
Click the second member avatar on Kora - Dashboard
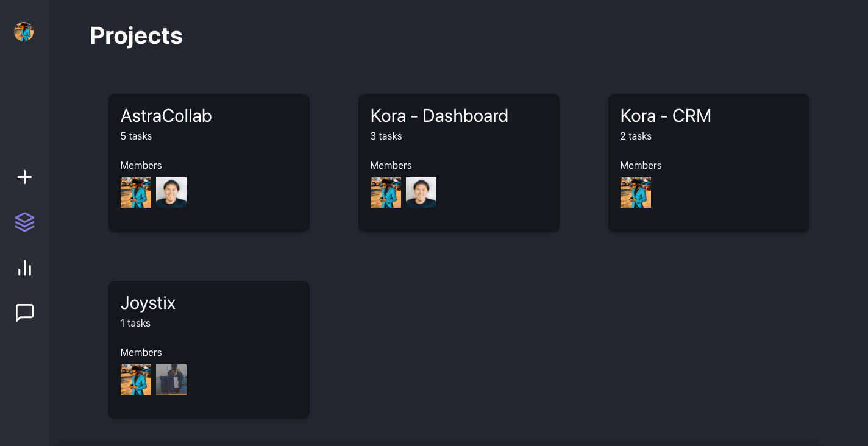[x=421, y=193]
